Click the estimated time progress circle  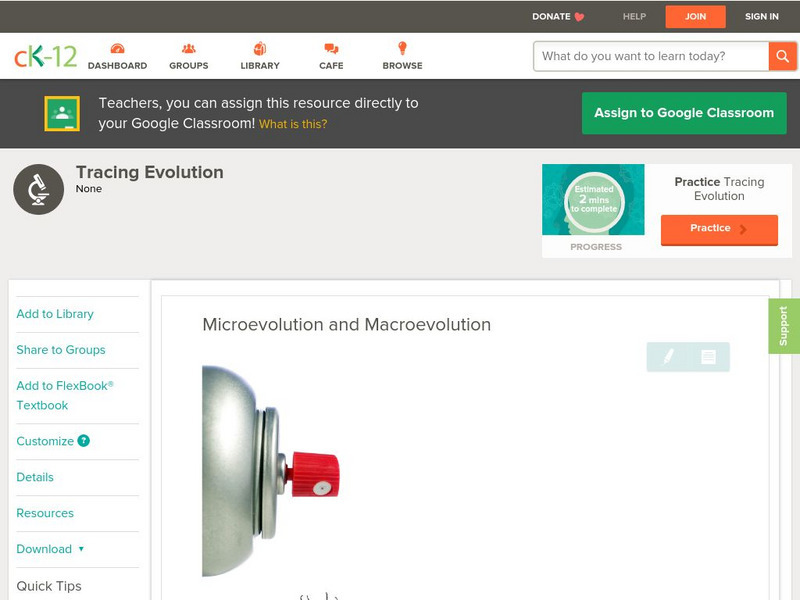point(594,199)
